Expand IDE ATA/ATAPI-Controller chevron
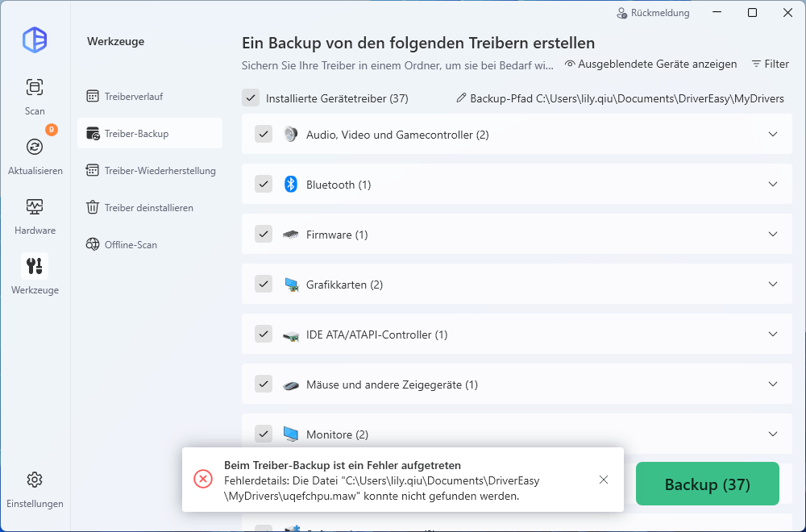The image size is (806, 532). point(773,334)
